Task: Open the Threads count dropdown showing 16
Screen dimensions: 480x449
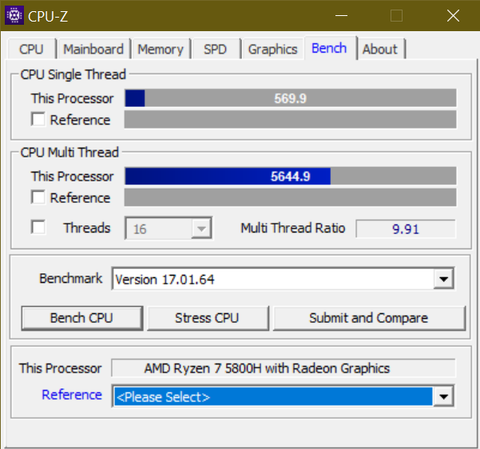Action: coord(168,228)
